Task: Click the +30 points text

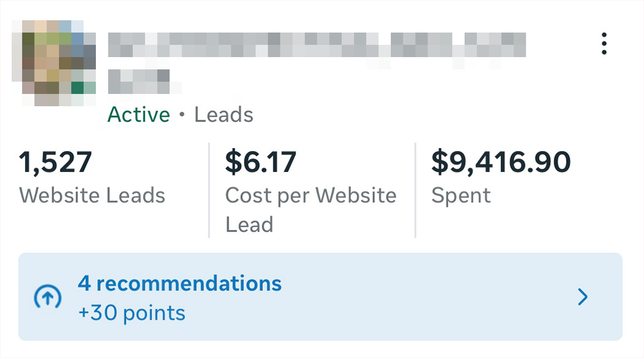Action: click(x=132, y=313)
